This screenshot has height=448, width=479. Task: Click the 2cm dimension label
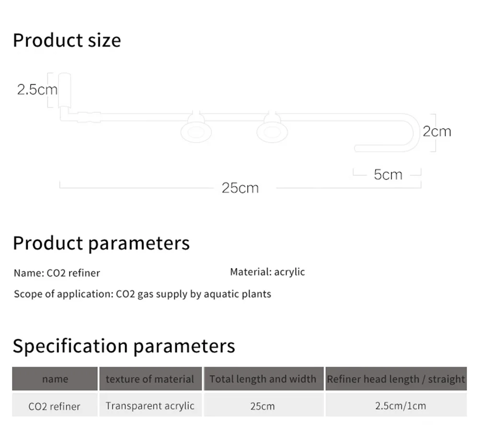tap(436, 131)
